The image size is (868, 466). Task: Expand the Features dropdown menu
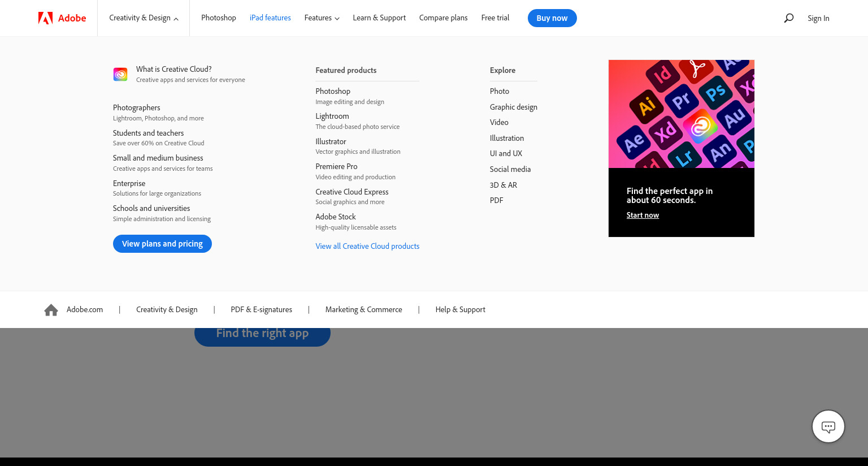coord(322,18)
